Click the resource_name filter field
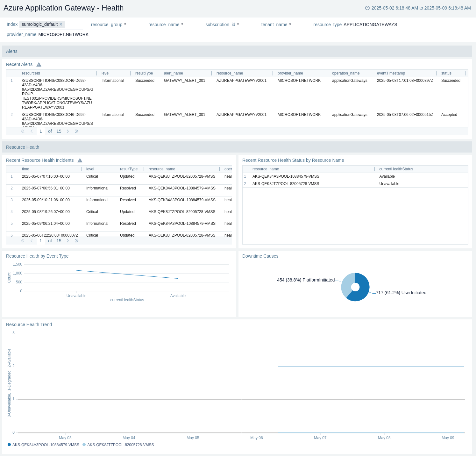Viewport: 476px width, 456px height. coord(189,25)
